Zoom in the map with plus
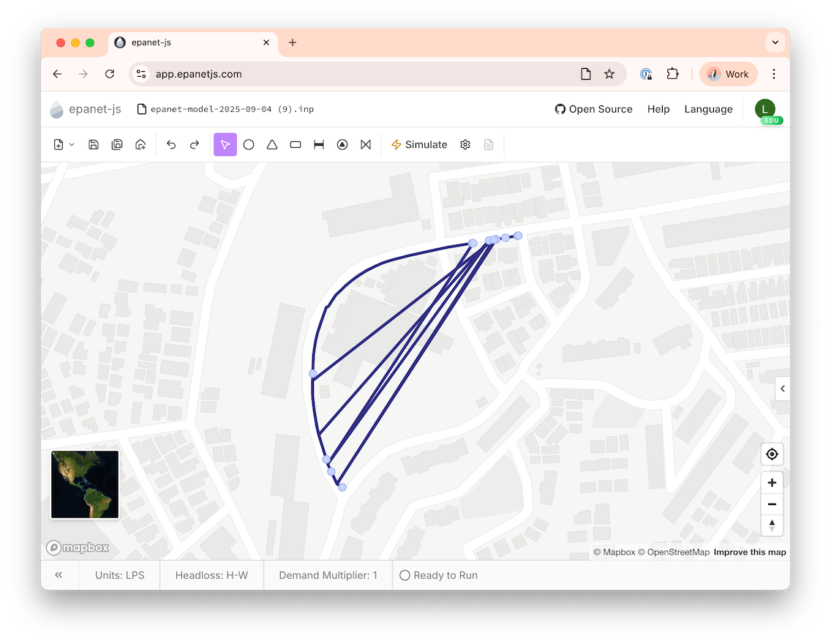Screen dimensions: 831x644 coord(772,482)
